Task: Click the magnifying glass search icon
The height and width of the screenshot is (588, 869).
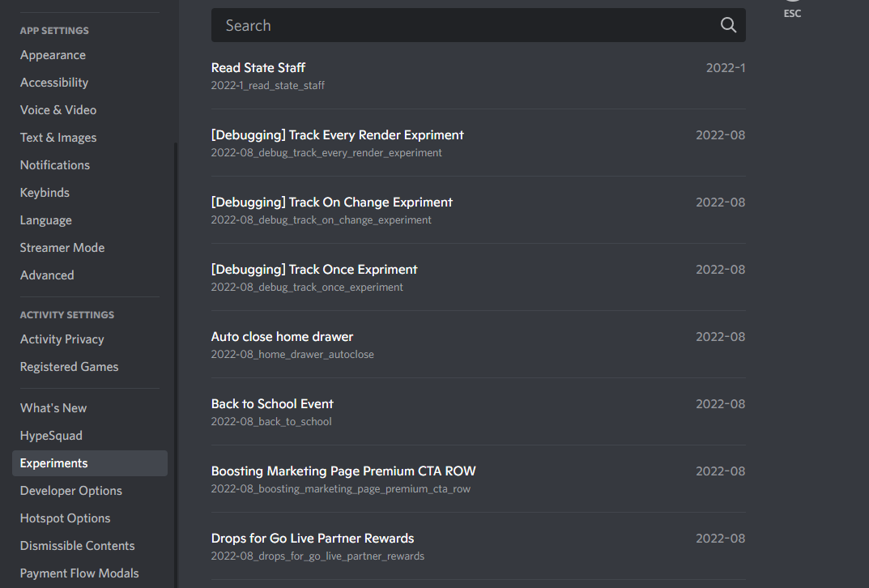Action: [x=728, y=25]
